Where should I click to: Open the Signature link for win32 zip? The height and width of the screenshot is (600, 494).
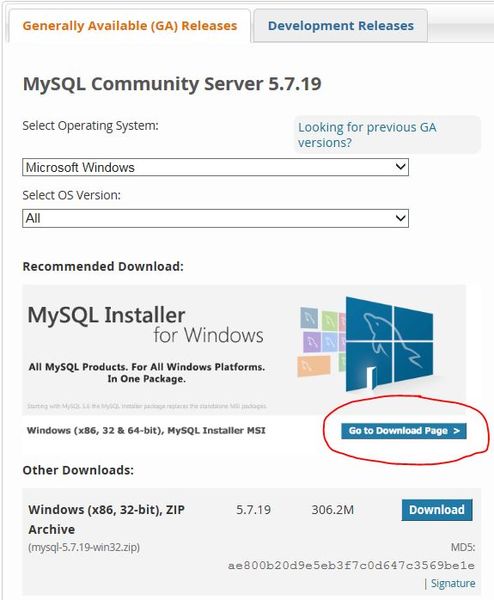[453, 583]
